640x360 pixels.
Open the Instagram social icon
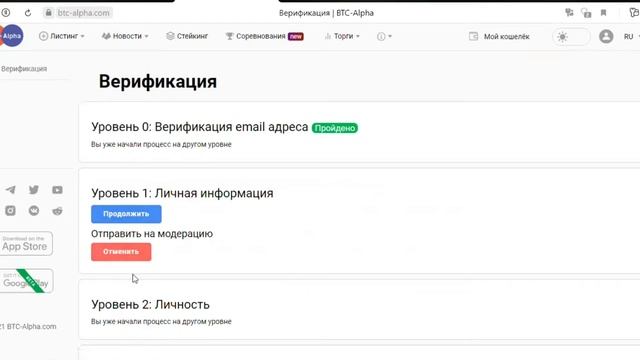[x=10, y=211]
